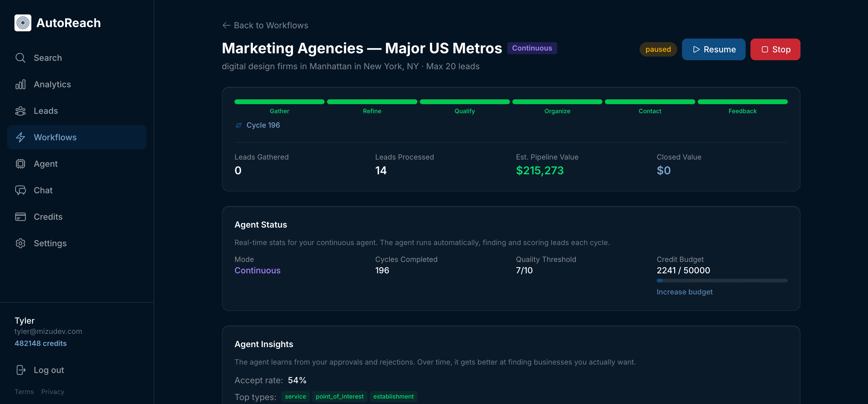Click the Workflows lightning bolt icon
This screenshot has width=868, height=404.
point(20,137)
